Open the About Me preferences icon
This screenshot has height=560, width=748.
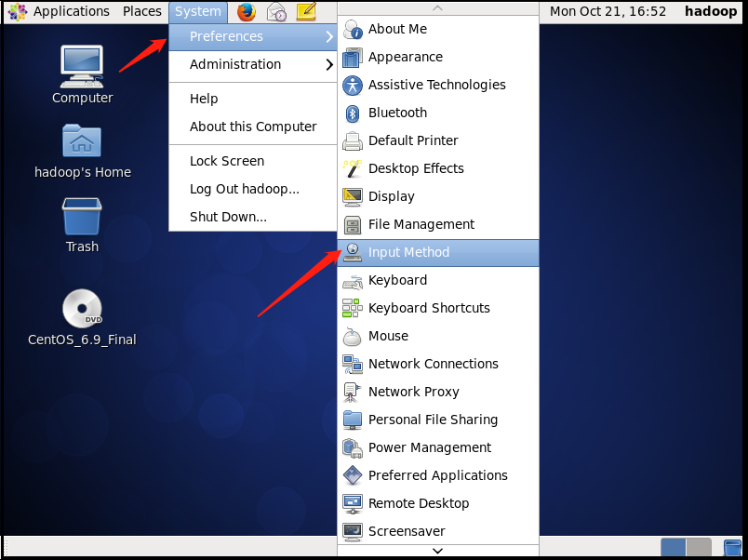point(353,29)
